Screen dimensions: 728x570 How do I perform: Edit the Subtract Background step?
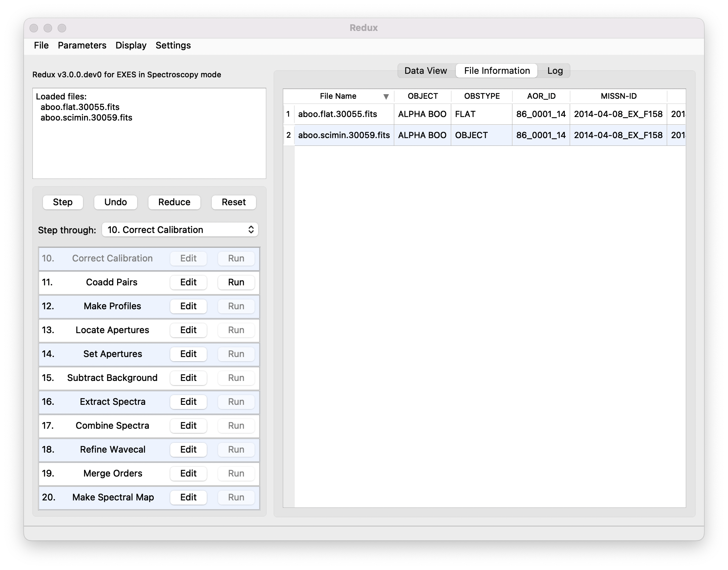click(188, 378)
